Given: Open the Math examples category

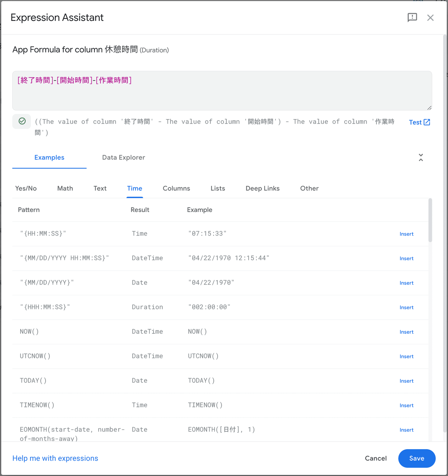Looking at the screenshot, I should click(x=65, y=189).
